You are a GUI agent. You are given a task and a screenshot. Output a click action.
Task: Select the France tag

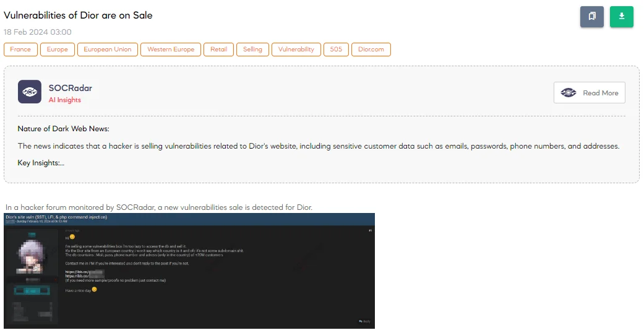point(20,50)
